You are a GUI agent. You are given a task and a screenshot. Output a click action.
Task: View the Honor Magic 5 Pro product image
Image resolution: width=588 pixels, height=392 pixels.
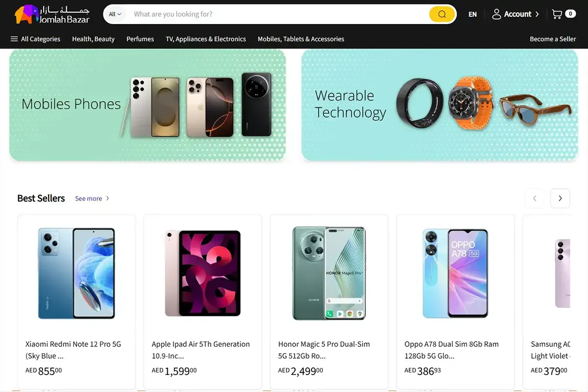click(329, 273)
